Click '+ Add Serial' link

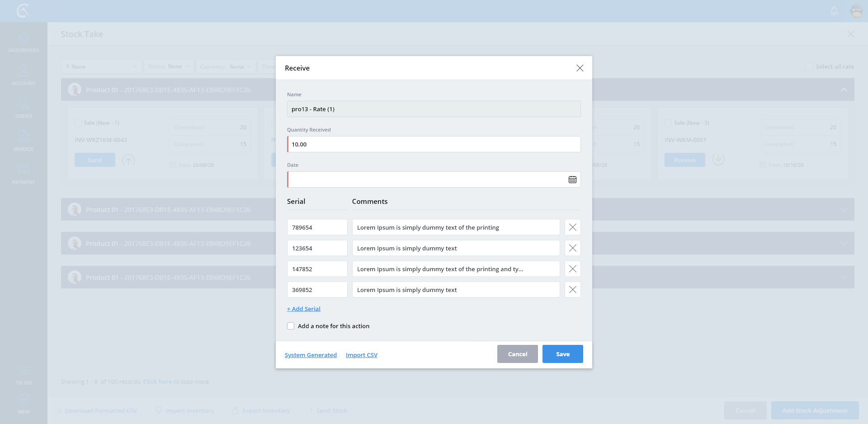click(304, 309)
